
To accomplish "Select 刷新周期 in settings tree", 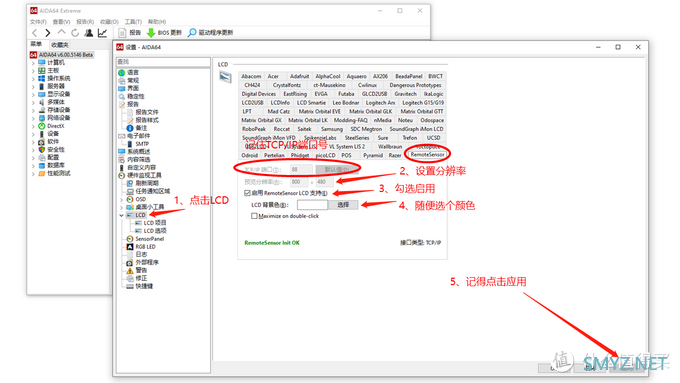I will [147, 183].
